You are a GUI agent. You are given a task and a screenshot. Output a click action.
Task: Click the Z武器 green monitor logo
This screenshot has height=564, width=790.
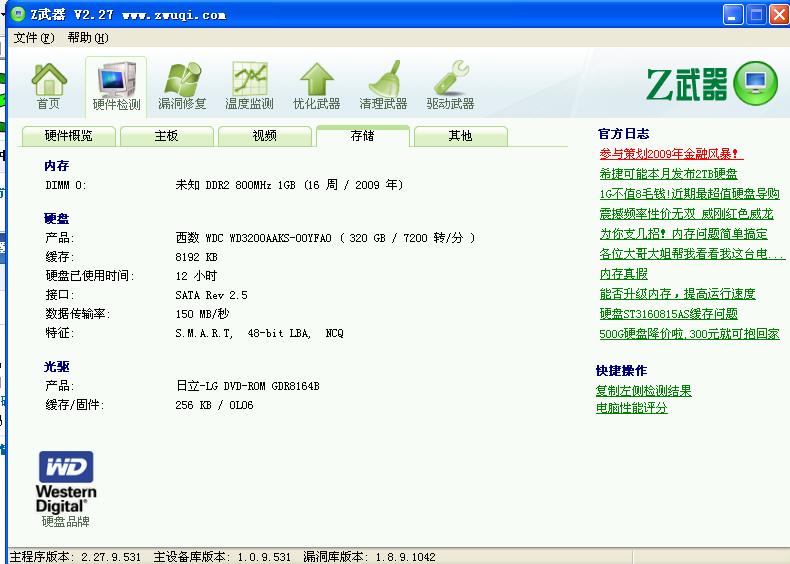click(x=755, y=83)
